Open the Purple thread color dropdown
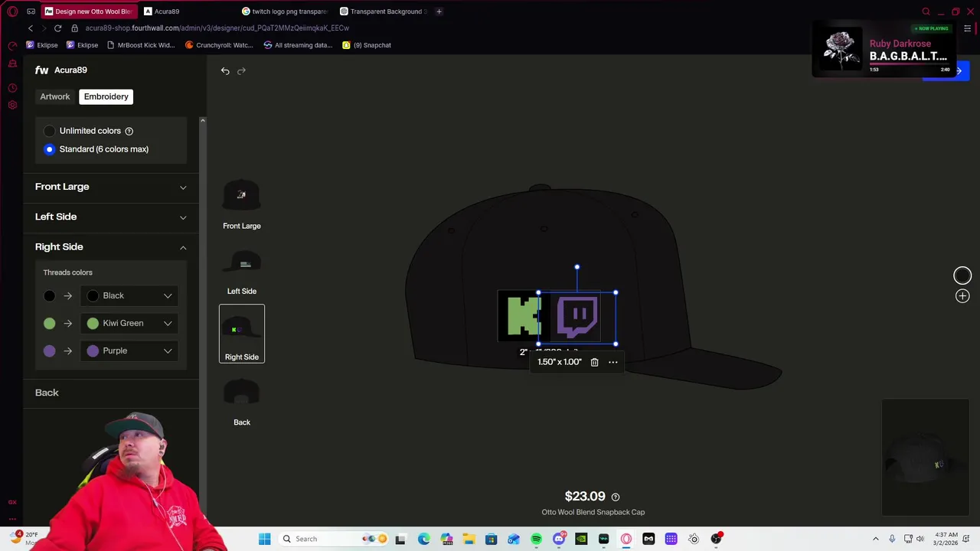Screen dimensions: 980x551 [130, 350]
